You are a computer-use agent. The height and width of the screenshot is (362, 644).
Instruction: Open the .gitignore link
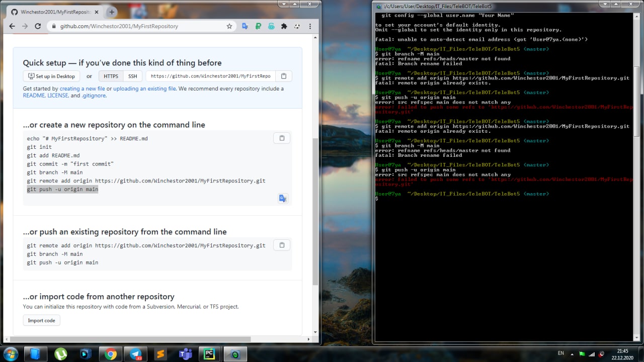tap(94, 96)
